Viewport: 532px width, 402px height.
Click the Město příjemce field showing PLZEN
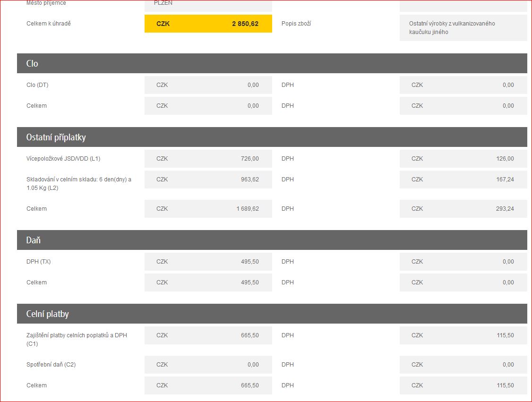(208, 5)
